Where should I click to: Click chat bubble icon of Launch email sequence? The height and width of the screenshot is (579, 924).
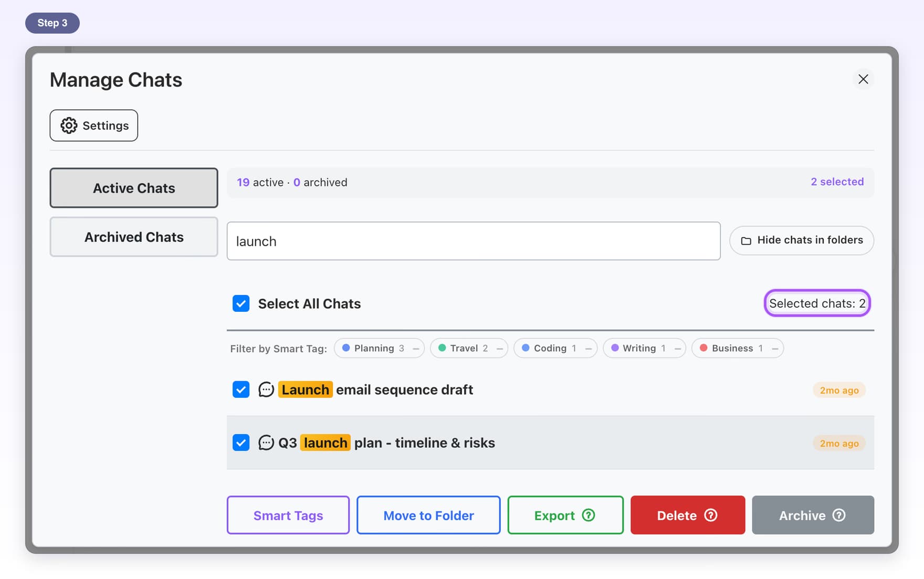266,389
